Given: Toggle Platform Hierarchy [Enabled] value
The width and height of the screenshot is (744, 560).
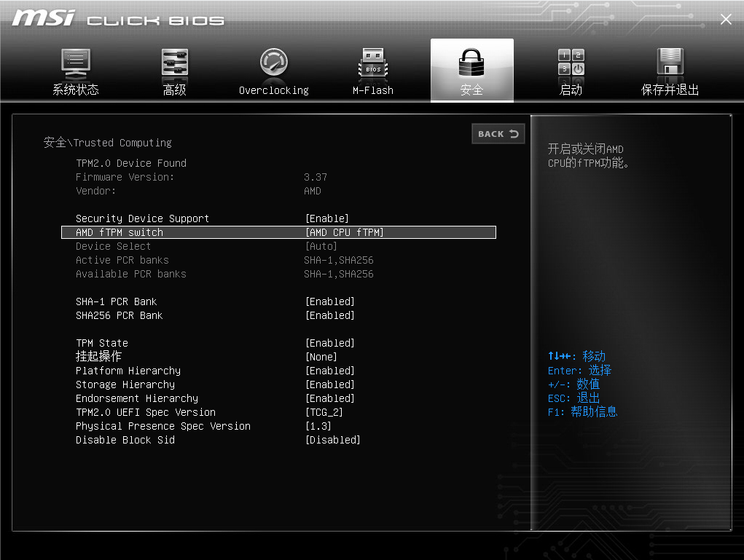Looking at the screenshot, I should pyautogui.click(x=330, y=371).
